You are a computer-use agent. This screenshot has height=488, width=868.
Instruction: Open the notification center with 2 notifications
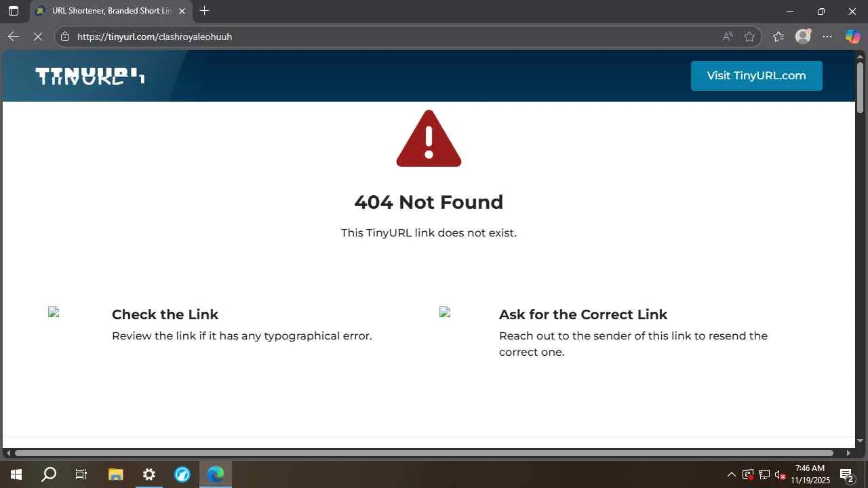846,474
